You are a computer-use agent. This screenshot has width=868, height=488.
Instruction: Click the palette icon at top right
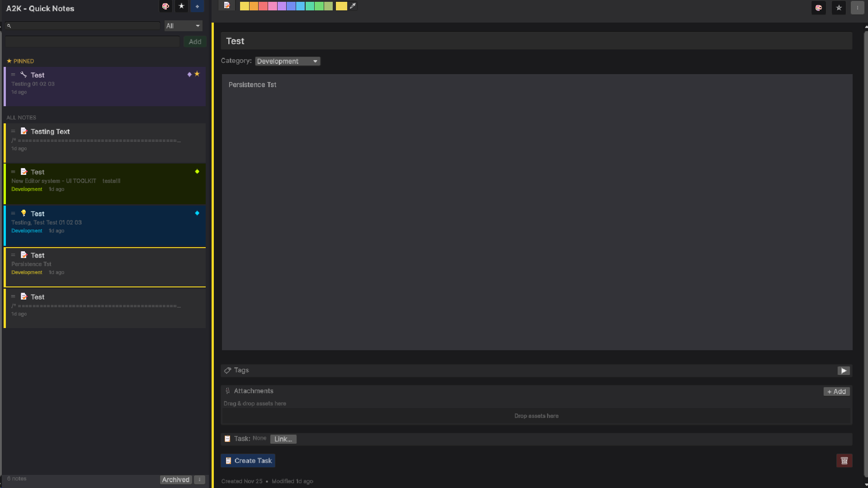coord(819,8)
